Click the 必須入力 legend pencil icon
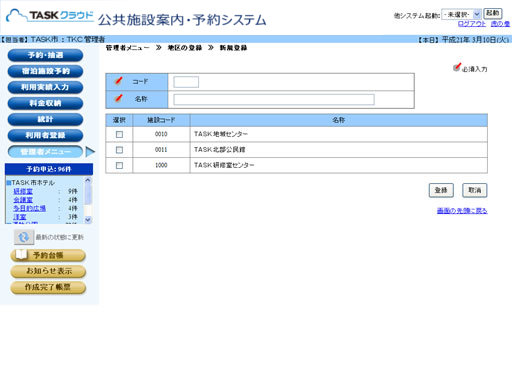The height and width of the screenshot is (384, 512). pyautogui.click(x=457, y=67)
